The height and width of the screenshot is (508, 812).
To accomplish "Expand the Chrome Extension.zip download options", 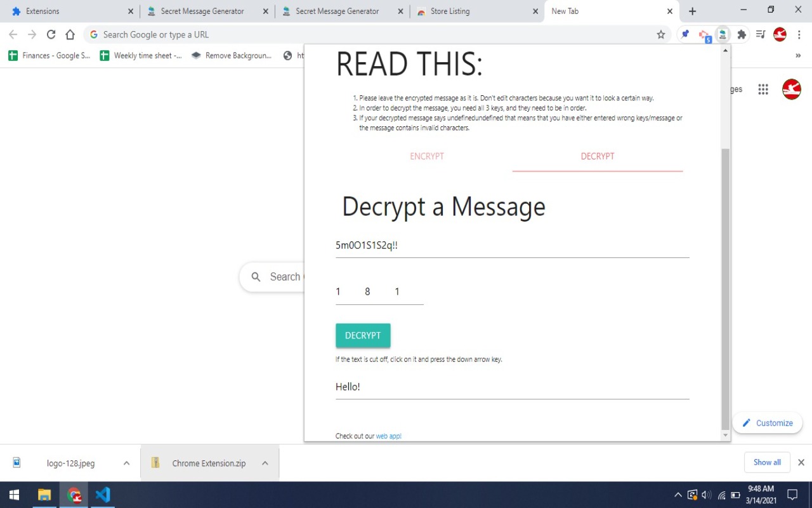I will point(265,463).
